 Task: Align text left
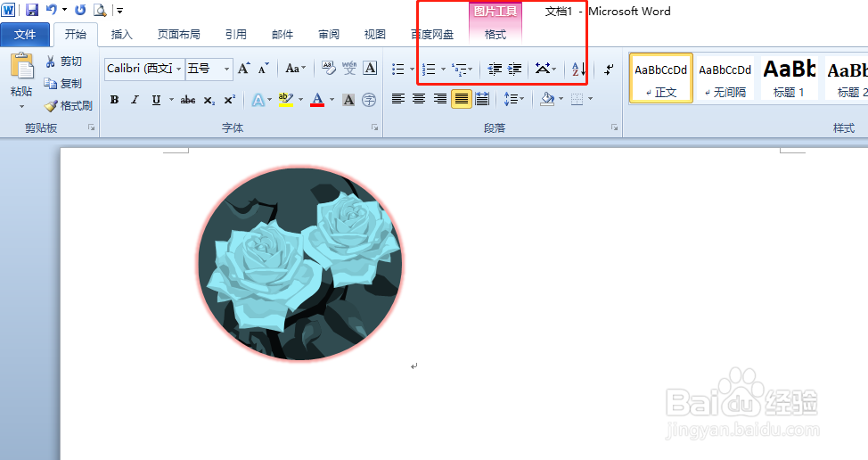point(398,99)
